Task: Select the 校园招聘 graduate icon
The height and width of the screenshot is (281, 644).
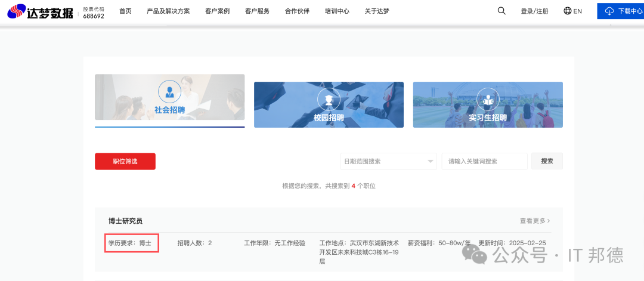Action: (329, 99)
